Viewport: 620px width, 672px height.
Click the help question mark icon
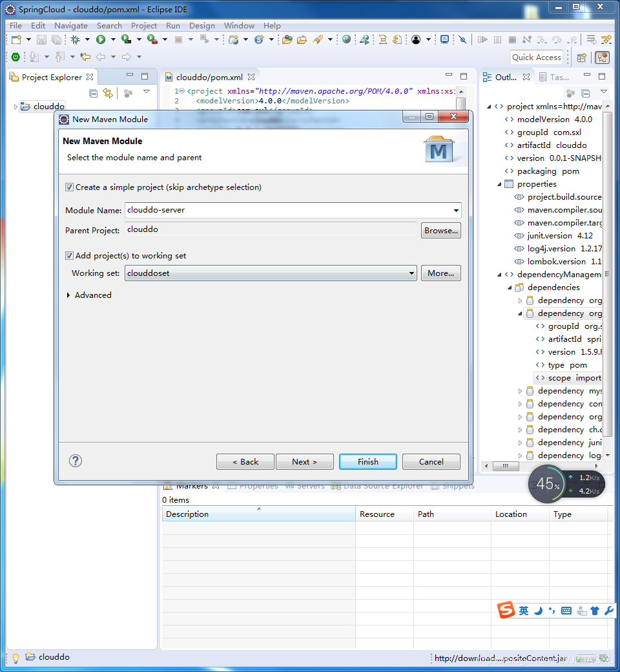(76, 461)
